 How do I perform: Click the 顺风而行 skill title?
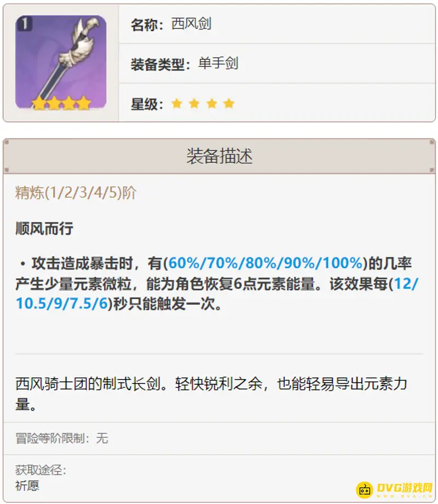pos(44,228)
